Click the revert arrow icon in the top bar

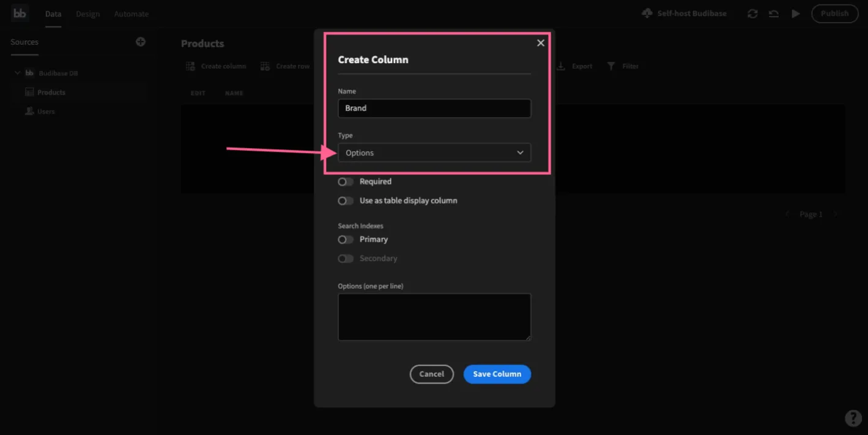tap(774, 13)
